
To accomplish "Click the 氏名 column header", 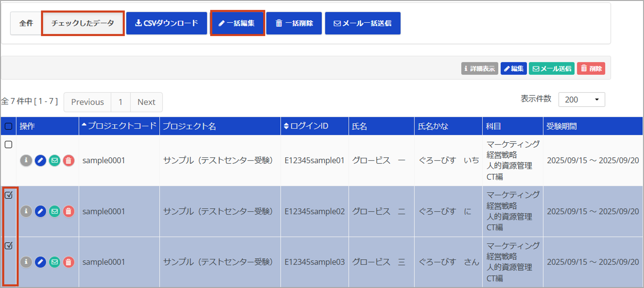I will 382,126.
